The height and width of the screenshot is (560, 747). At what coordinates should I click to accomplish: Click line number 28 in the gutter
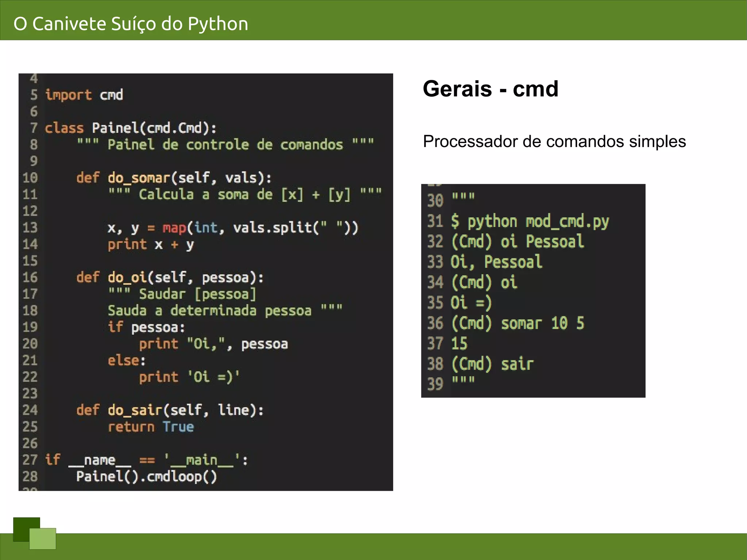[30, 476]
